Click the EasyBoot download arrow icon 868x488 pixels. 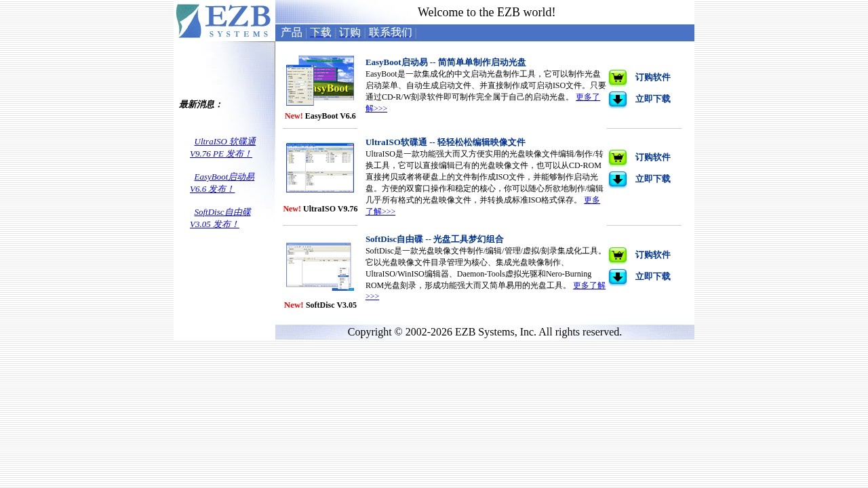pyautogui.click(x=618, y=100)
